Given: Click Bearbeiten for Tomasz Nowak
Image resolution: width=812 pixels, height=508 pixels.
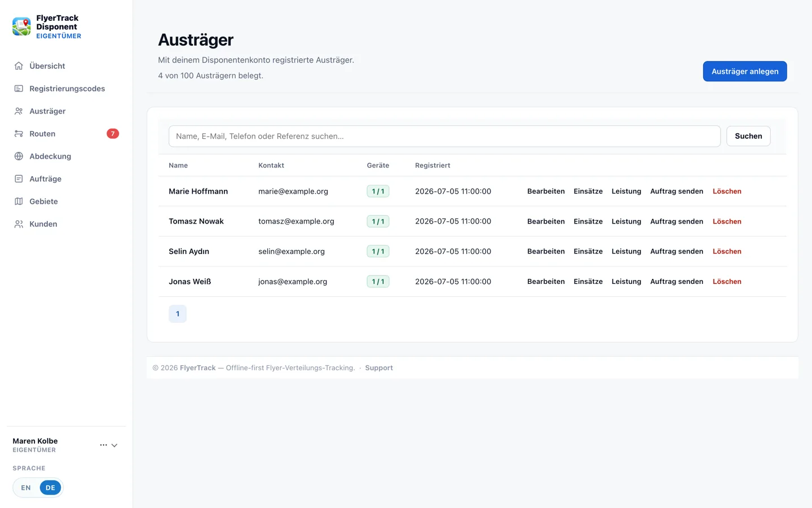Looking at the screenshot, I should pos(546,221).
